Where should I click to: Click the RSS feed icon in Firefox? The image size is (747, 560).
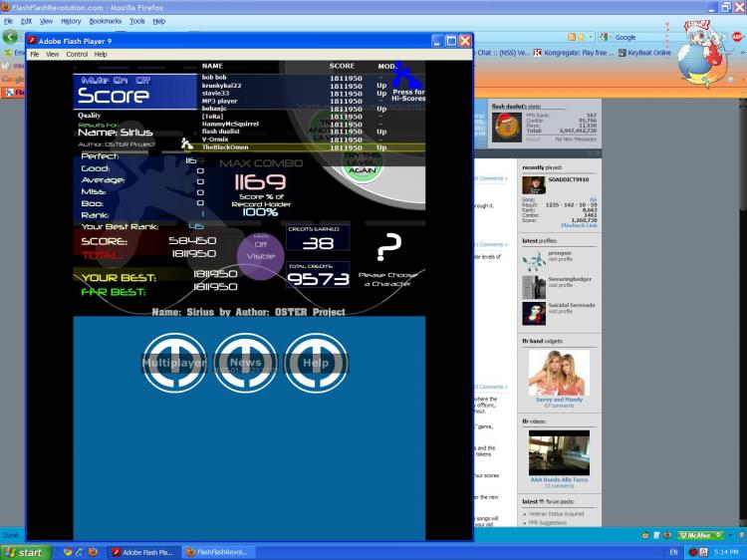pos(572,37)
